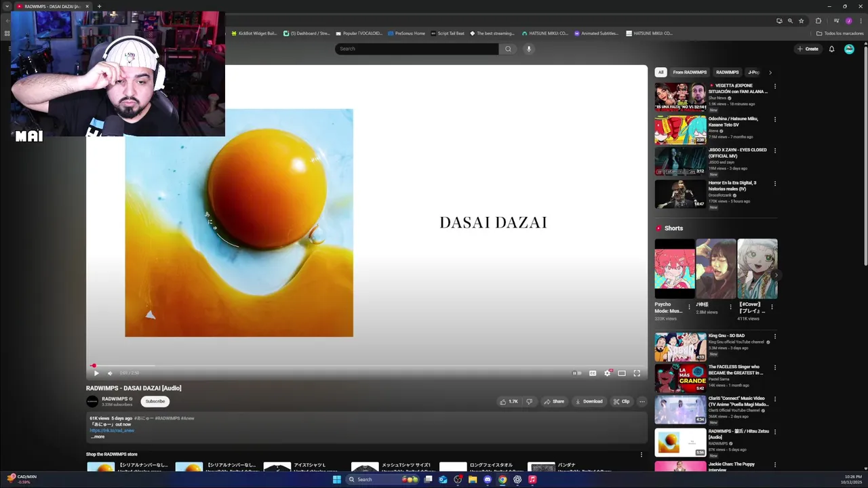Image resolution: width=868 pixels, height=488 pixels.
Task: Open a new browser tab
Action: coord(99,7)
